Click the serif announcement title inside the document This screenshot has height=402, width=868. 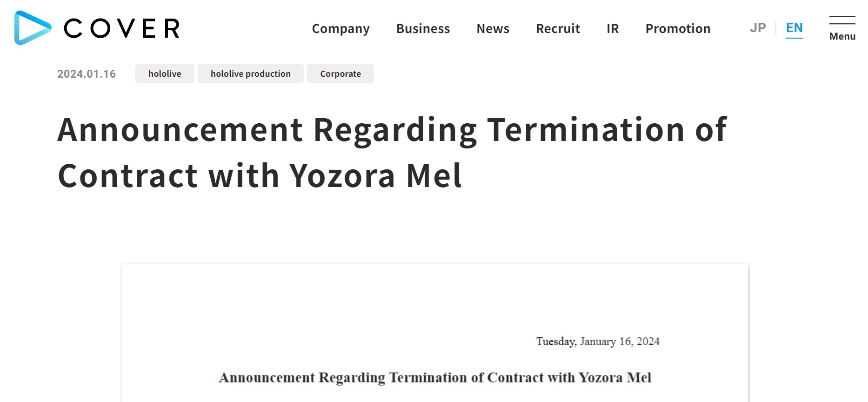[x=434, y=377]
